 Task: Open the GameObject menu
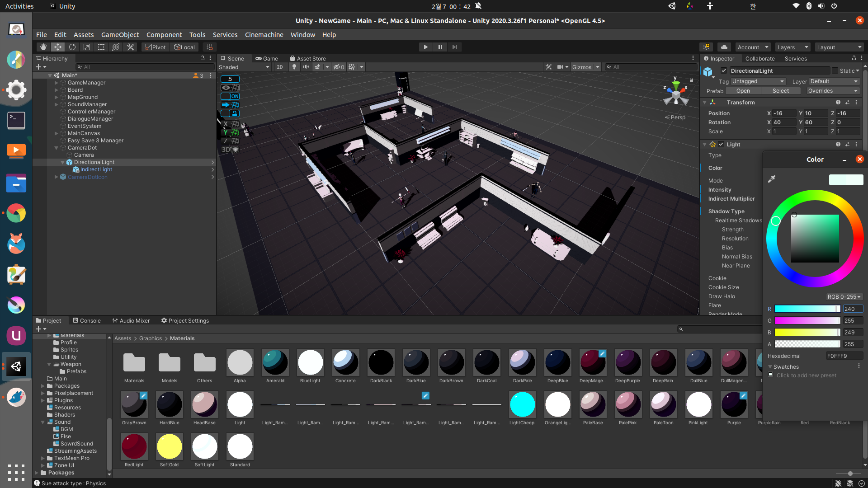click(120, 35)
